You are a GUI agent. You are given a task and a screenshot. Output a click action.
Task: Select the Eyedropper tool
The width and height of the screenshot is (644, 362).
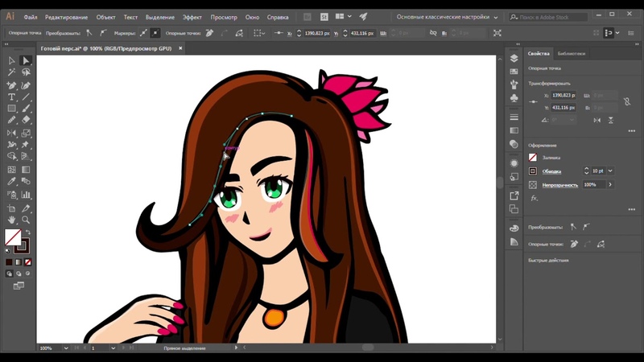point(11,182)
